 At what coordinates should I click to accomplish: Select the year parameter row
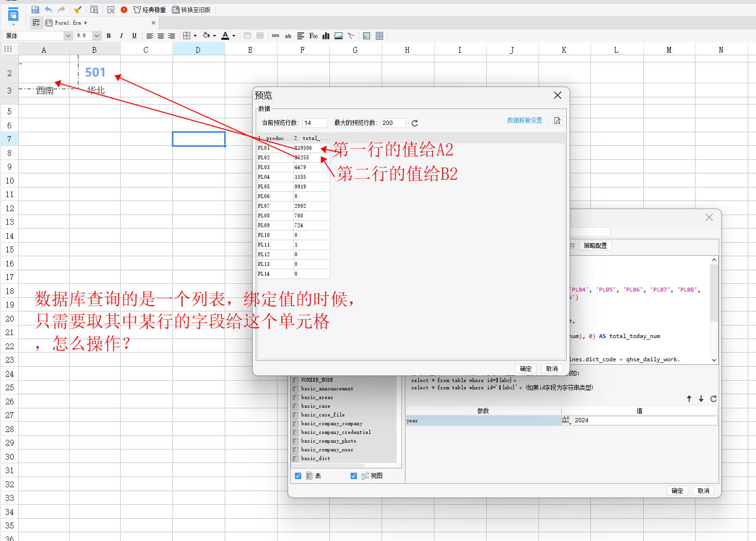(483, 421)
